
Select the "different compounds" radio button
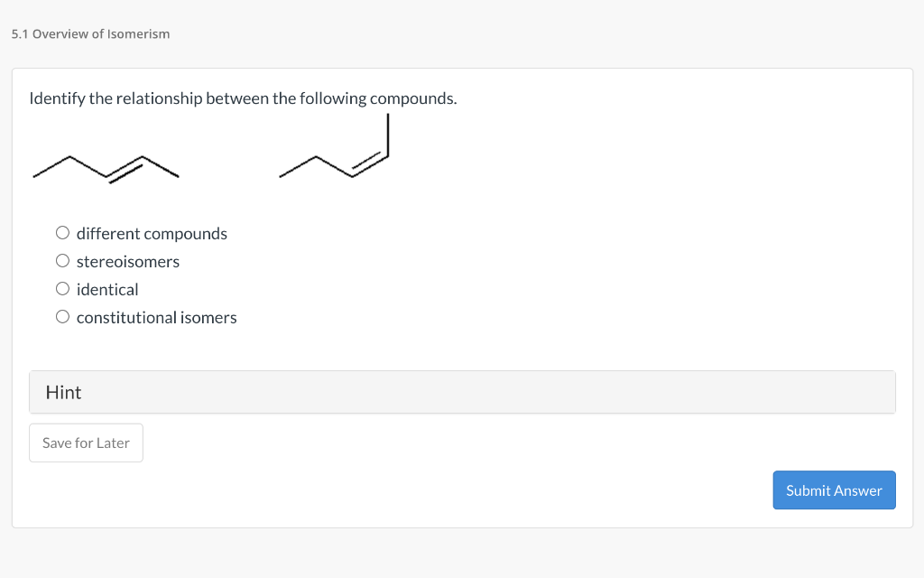pyautogui.click(x=62, y=232)
